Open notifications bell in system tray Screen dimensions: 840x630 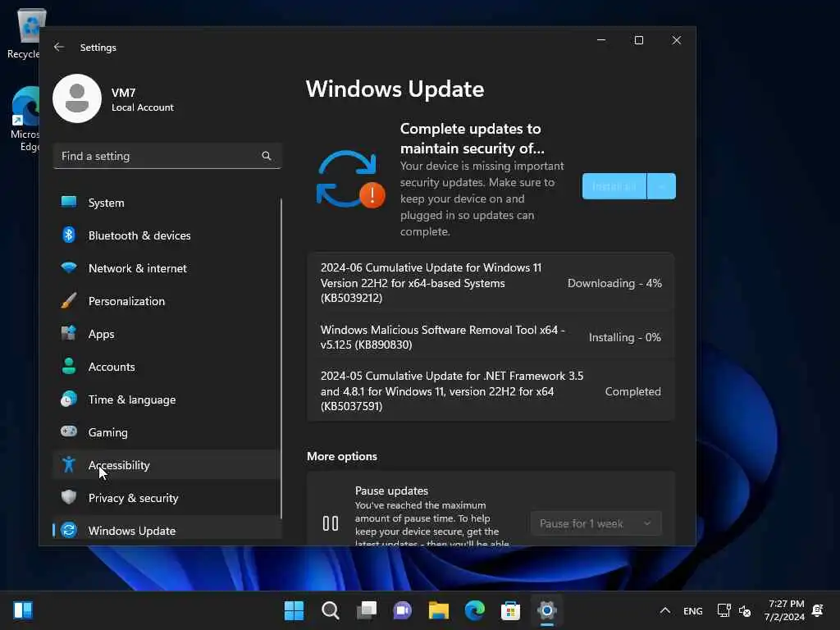click(x=818, y=610)
